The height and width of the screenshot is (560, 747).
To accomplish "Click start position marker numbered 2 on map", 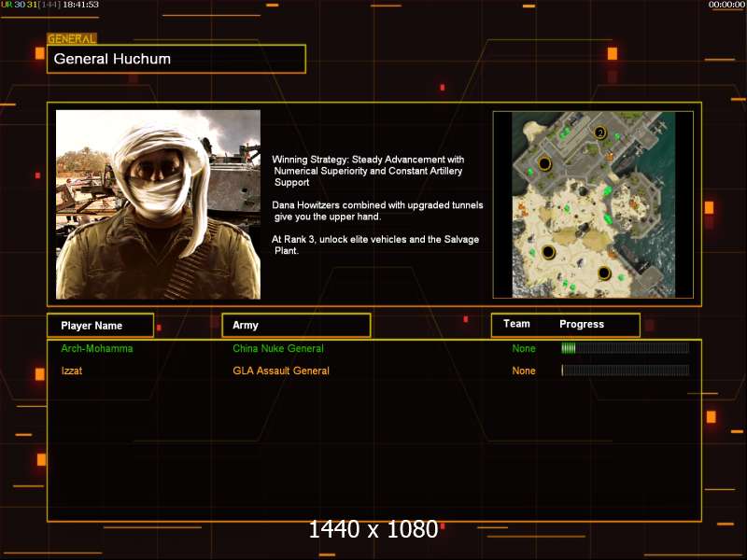I will coord(600,133).
